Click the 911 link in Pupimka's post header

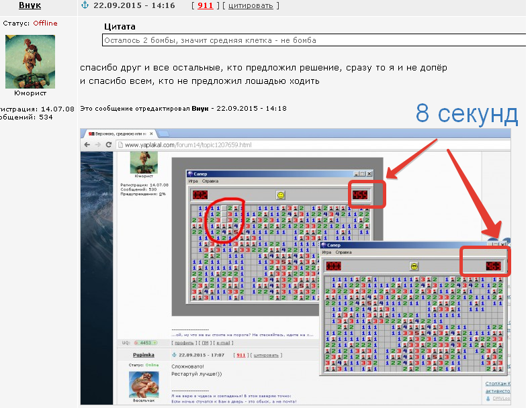(241, 355)
